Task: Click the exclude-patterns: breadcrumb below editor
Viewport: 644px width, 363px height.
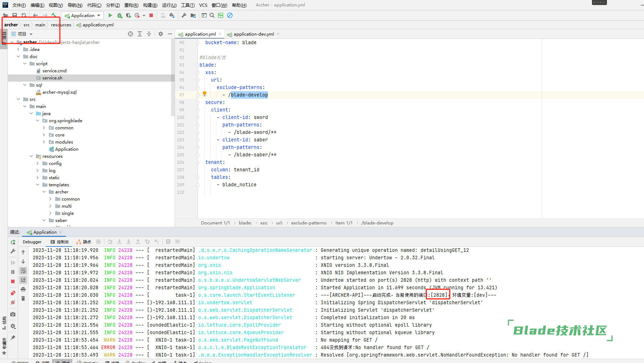Action: pos(309,223)
